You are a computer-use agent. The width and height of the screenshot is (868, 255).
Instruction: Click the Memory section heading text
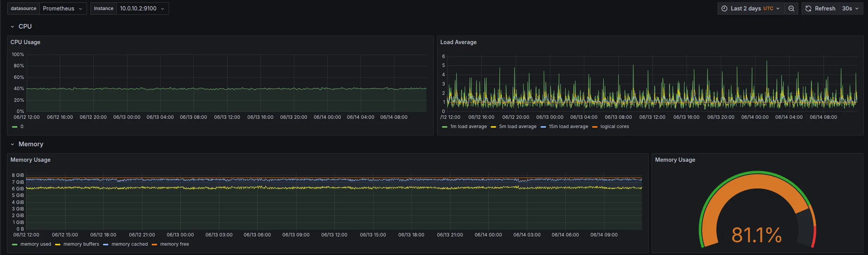(x=31, y=144)
